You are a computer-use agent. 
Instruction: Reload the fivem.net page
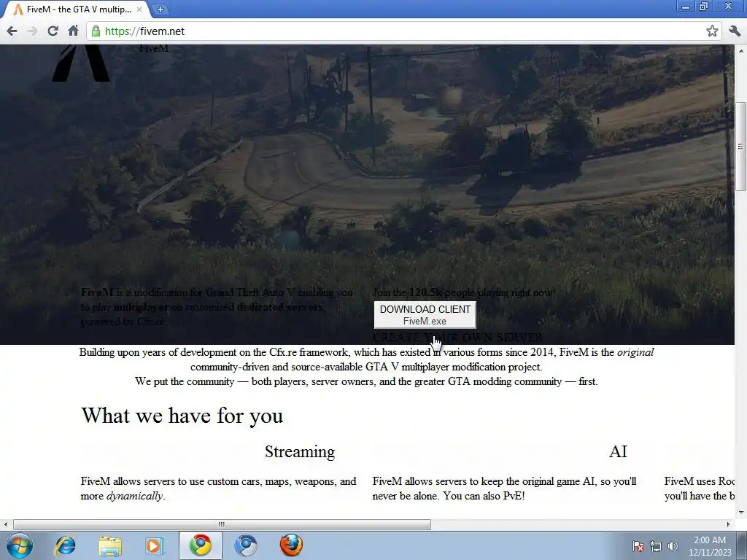pyautogui.click(x=53, y=31)
